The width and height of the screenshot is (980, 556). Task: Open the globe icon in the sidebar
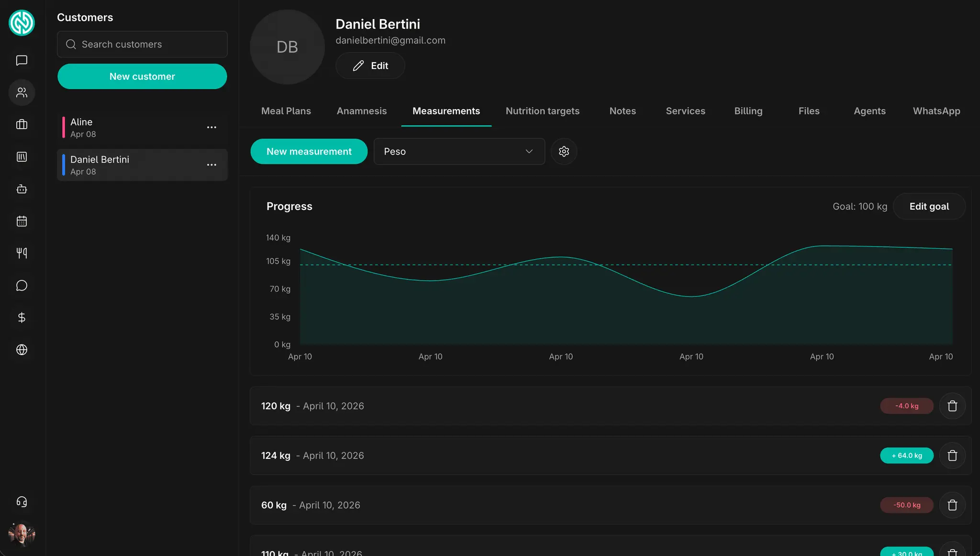click(22, 350)
